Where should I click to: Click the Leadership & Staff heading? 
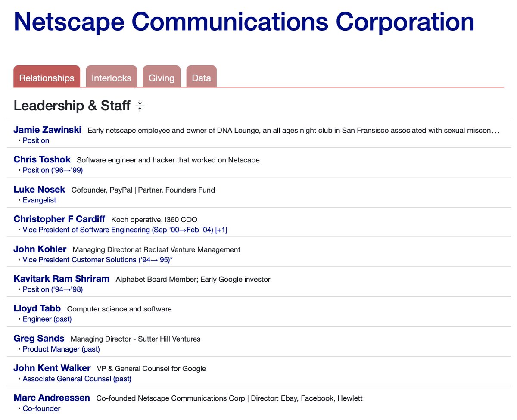click(x=72, y=106)
